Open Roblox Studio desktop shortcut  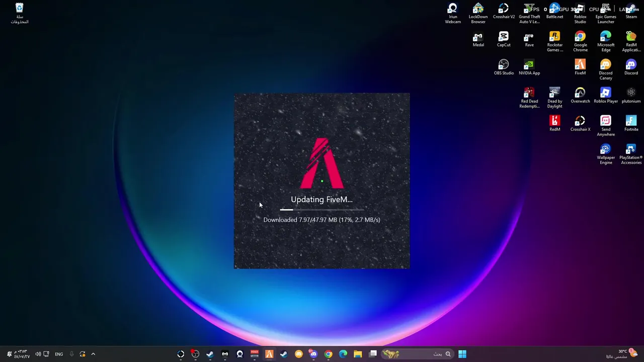[580, 14]
